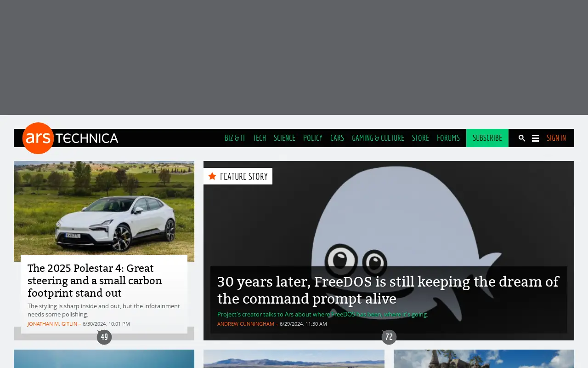Click the Feature Story star icon
The height and width of the screenshot is (368, 588).
212,176
